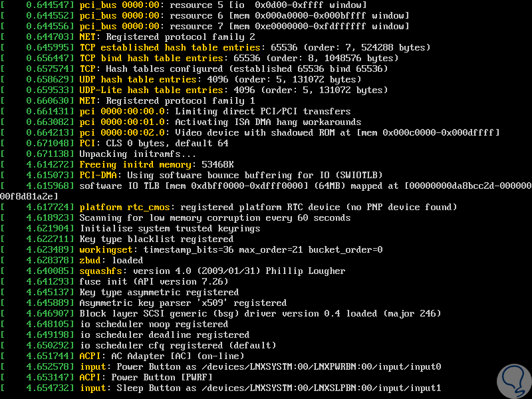The image size is (532, 399).
Task: Click the "zbud: loaded" message
Action: [110, 261]
